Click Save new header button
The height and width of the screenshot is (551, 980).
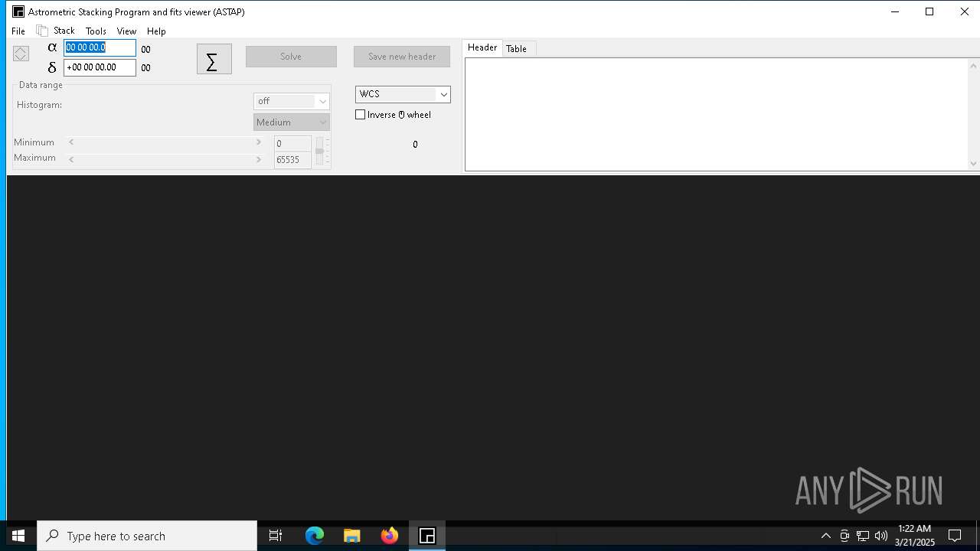pyautogui.click(x=402, y=57)
